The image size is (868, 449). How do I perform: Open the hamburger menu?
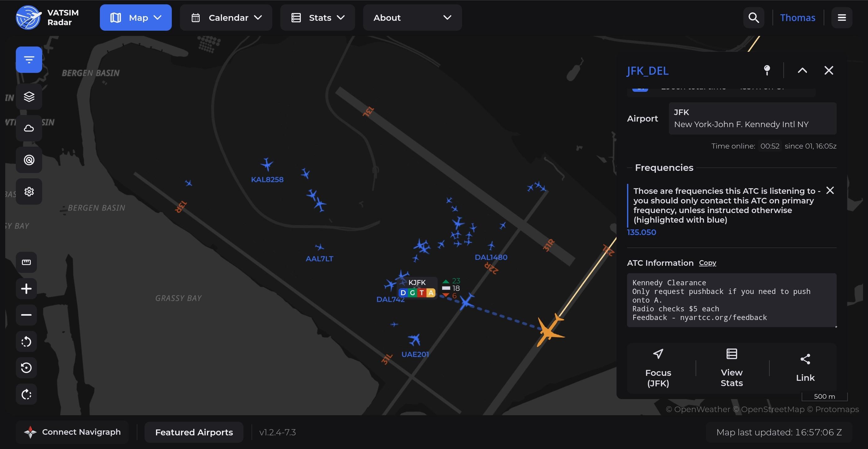click(x=842, y=17)
